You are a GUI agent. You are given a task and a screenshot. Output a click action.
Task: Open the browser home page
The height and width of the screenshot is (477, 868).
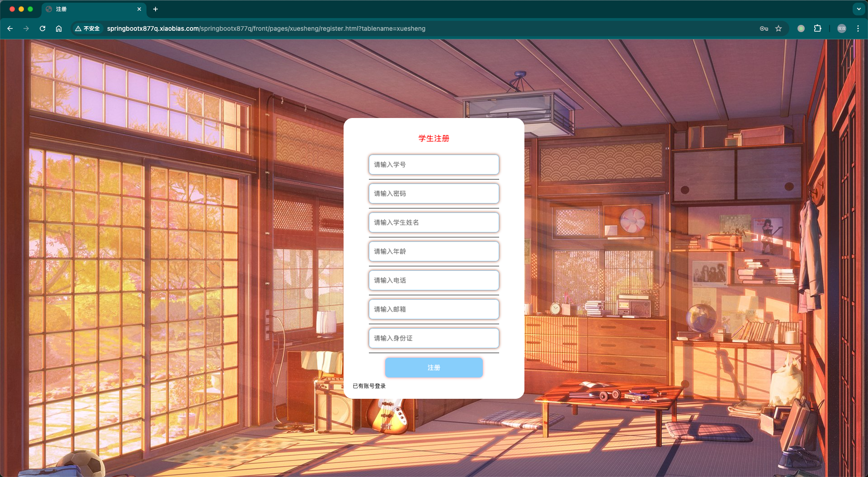click(59, 28)
